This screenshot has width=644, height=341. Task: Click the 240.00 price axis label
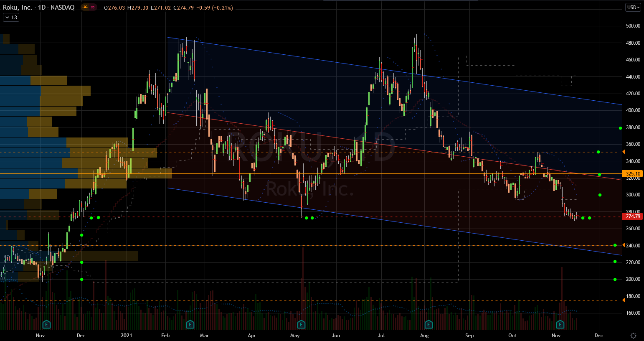(x=633, y=246)
